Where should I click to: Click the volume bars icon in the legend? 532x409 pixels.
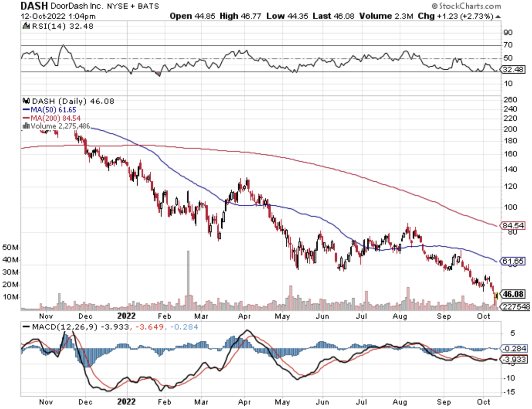[x=26, y=126]
